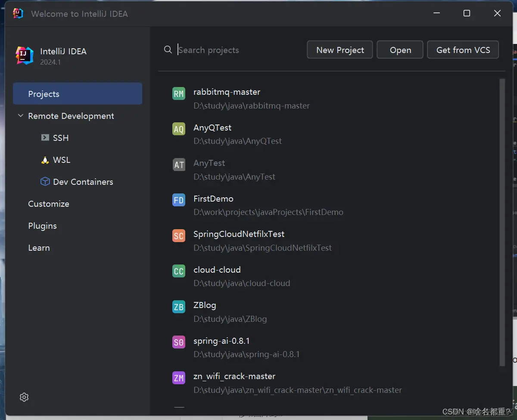
Task: Click path D:\study\java\SpringCloudNetfilxTest
Action: (263, 248)
